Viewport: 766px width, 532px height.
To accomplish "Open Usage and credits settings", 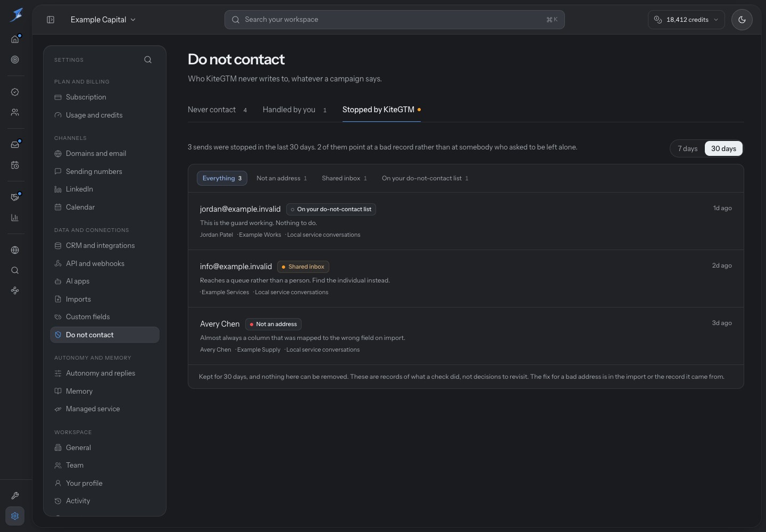I will tap(105, 115).
